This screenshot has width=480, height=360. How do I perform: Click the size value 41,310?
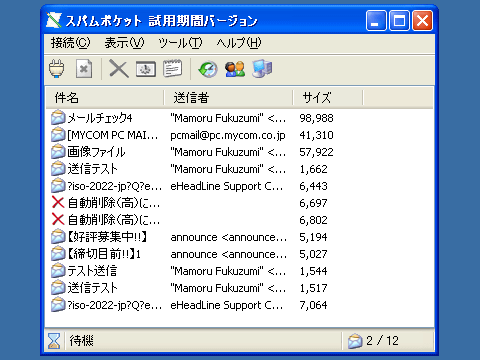point(316,135)
